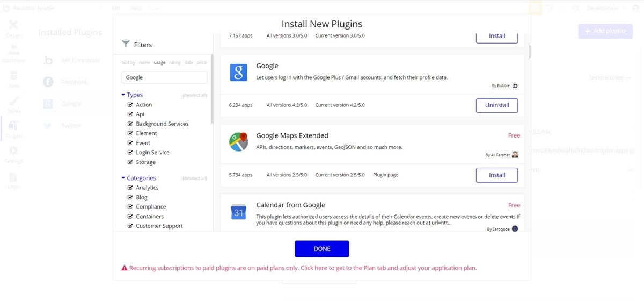Viewport: 644px width, 301px height.
Task: Uncheck the Blog category checkbox
Action: pos(130,197)
